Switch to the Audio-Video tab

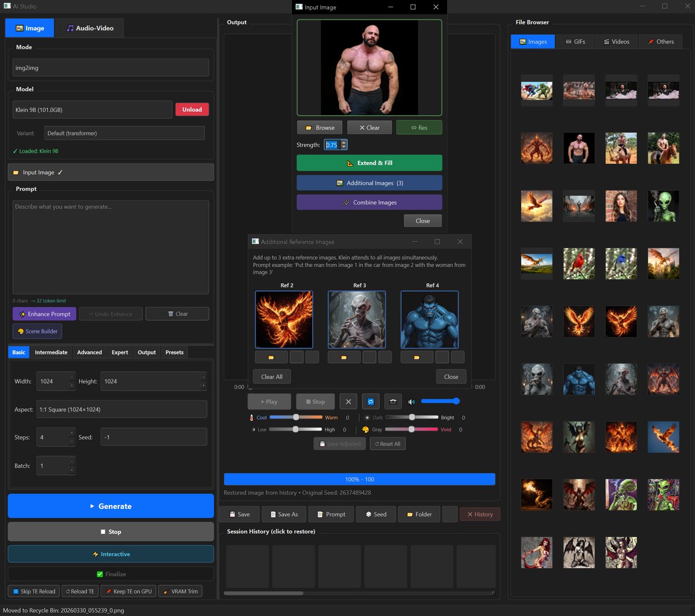click(x=90, y=28)
